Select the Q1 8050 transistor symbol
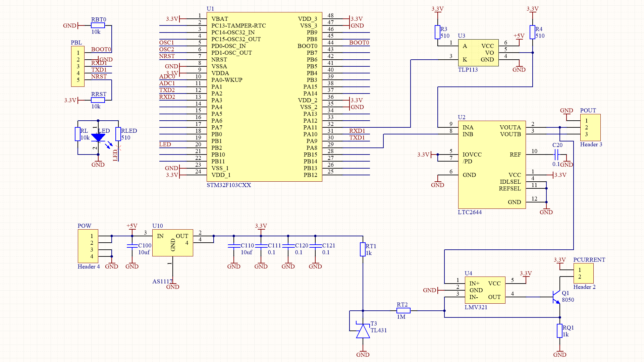The width and height of the screenshot is (644, 362). tap(557, 297)
